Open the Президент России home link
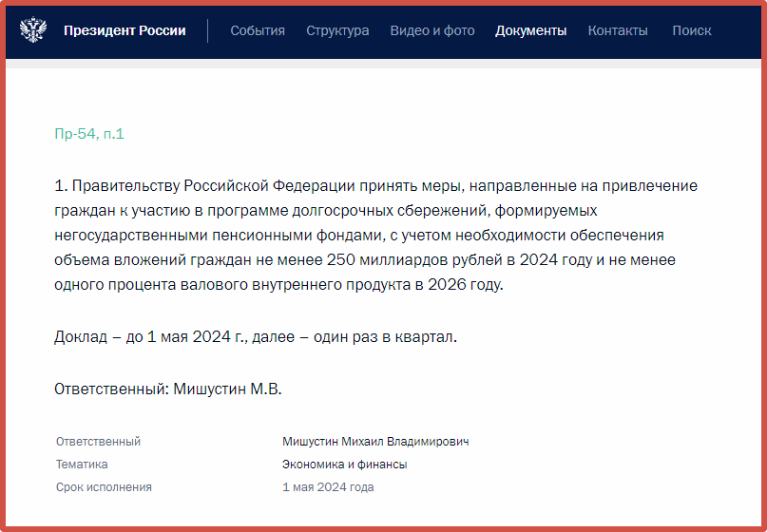This screenshot has height=532, width=767. (125, 30)
